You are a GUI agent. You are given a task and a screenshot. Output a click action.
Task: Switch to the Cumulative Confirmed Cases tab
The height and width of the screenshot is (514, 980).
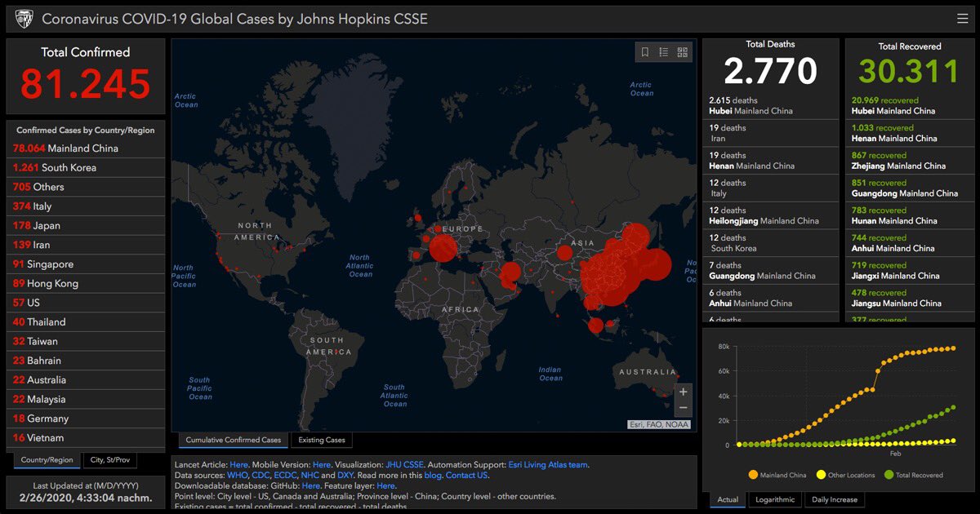pos(233,440)
